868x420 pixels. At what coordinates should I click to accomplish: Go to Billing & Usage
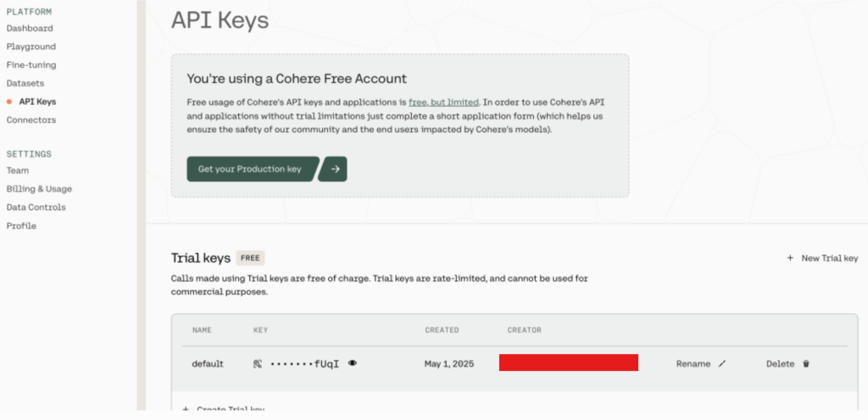click(39, 189)
